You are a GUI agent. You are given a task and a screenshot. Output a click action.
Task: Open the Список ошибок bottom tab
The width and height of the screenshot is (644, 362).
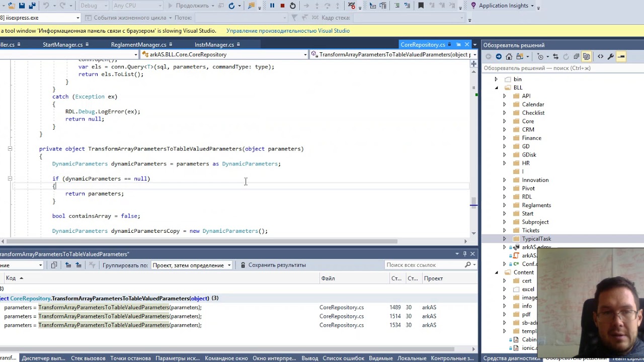click(343, 358)
